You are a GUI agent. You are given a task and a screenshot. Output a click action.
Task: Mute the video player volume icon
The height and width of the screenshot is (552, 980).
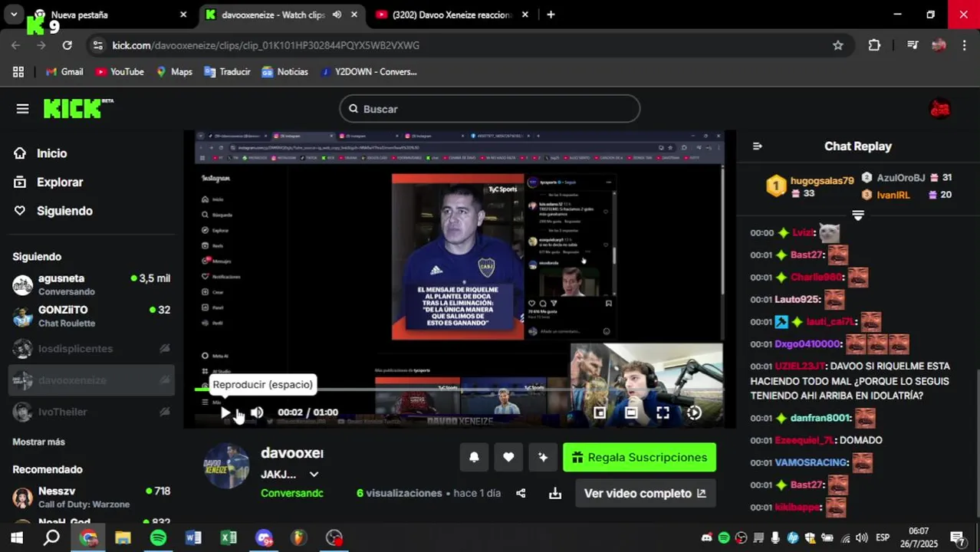(257, 412)
